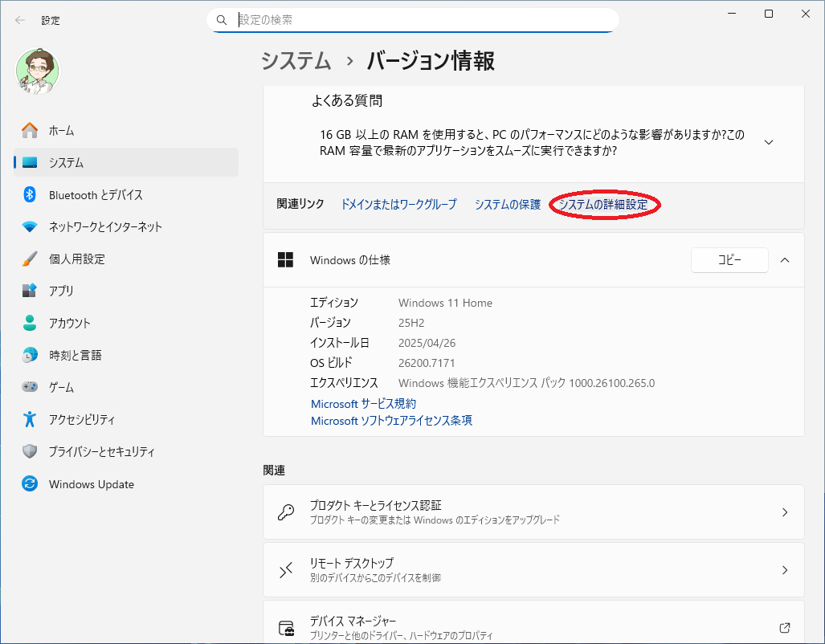Open Microsoft Services Agreement link

coord(363,403)
